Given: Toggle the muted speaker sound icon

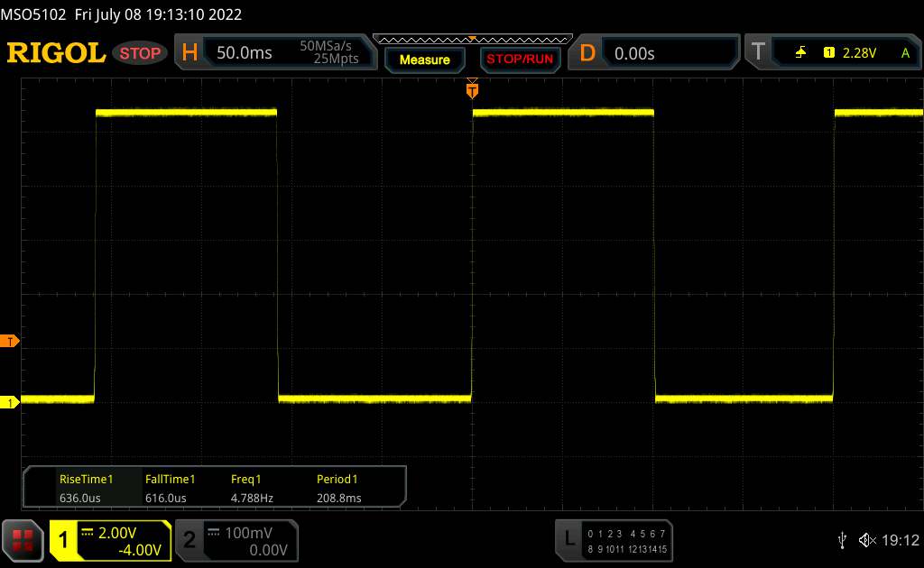Looking at the screenshot, I should [867, 540].
